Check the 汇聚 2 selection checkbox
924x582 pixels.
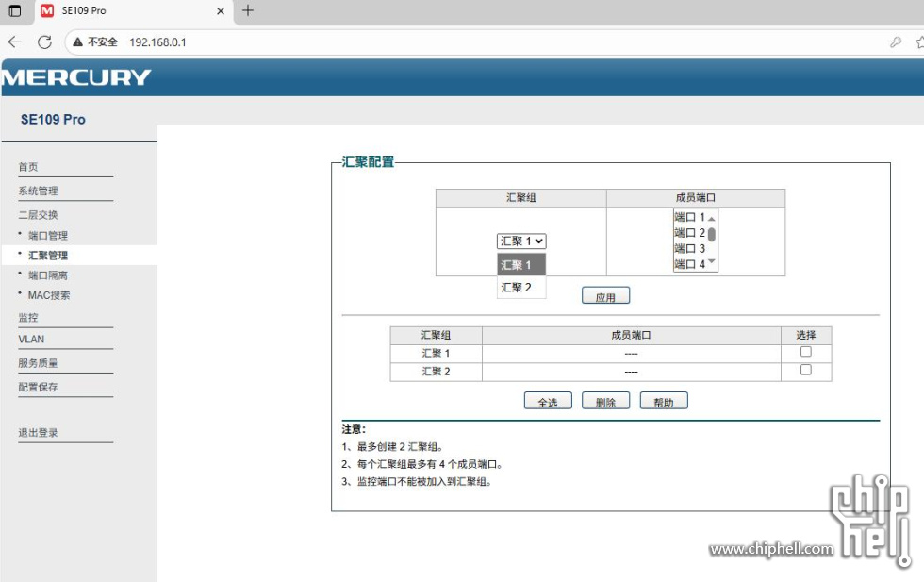click(805, 370)
